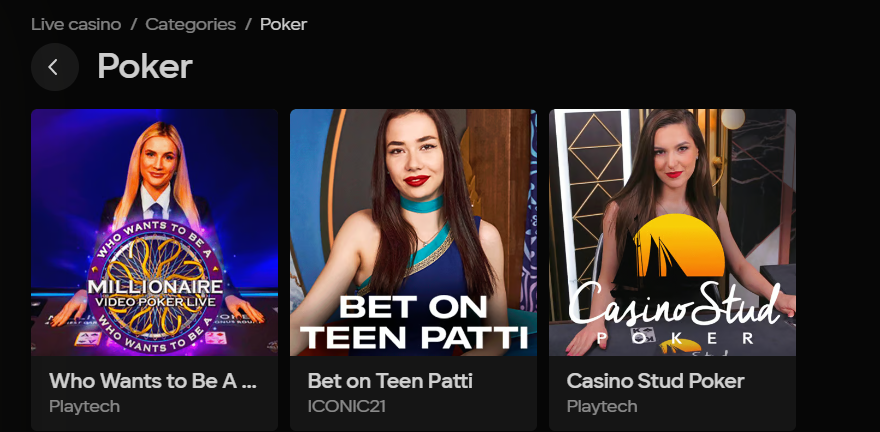
Task: Select the ICONIC21 provider label
Action: [x=346, y=406]
